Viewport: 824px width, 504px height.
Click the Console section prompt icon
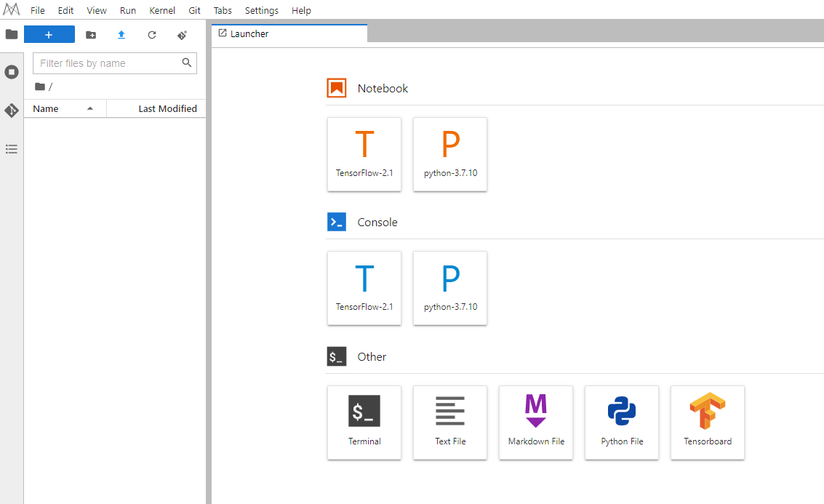tap(337, 223)
